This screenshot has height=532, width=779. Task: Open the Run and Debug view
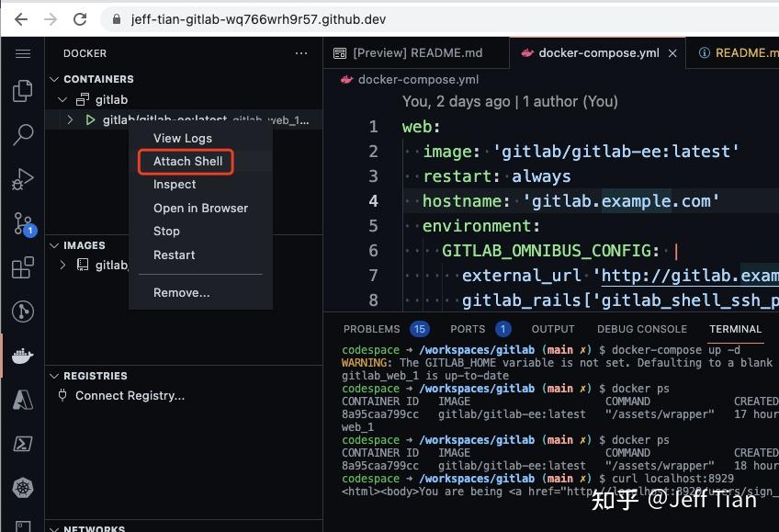[20, 175]
